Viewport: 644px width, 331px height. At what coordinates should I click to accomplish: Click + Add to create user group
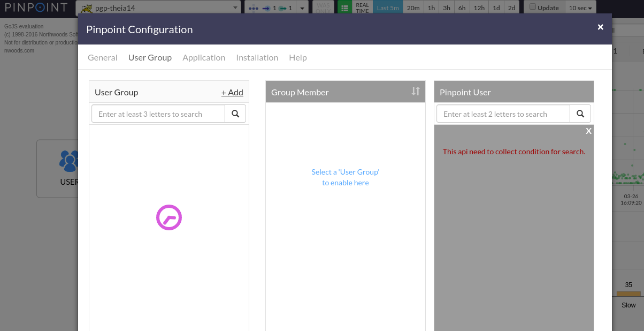click(x=232, y=92)
